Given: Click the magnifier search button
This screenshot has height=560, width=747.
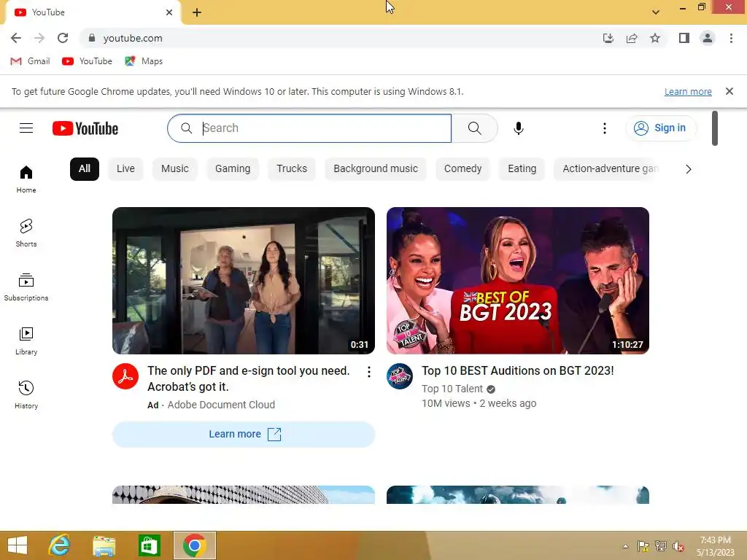Looking at the screenshot, I should coord(474,128).
